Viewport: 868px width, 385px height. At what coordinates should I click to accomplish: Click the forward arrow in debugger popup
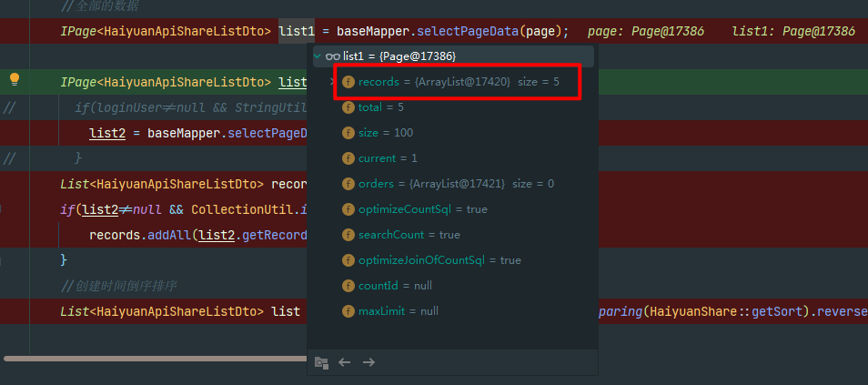pos(368,362)
